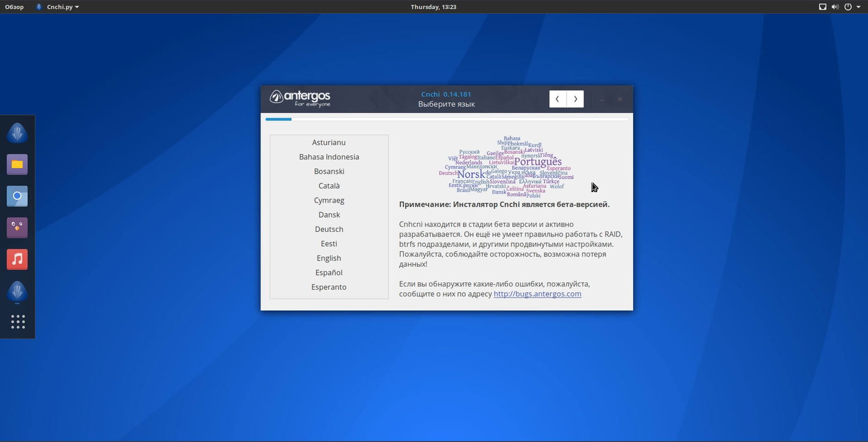The width and height of the screenshot is (868, 442).
Task: Open the power system menu icon
Action: point(848,7)
